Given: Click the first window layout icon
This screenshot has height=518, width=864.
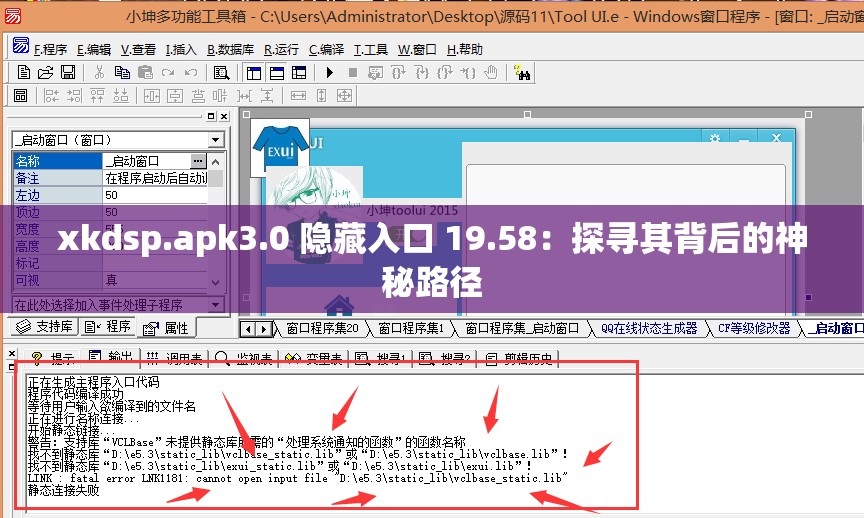Looking at the screenshot, I should 254,72.
